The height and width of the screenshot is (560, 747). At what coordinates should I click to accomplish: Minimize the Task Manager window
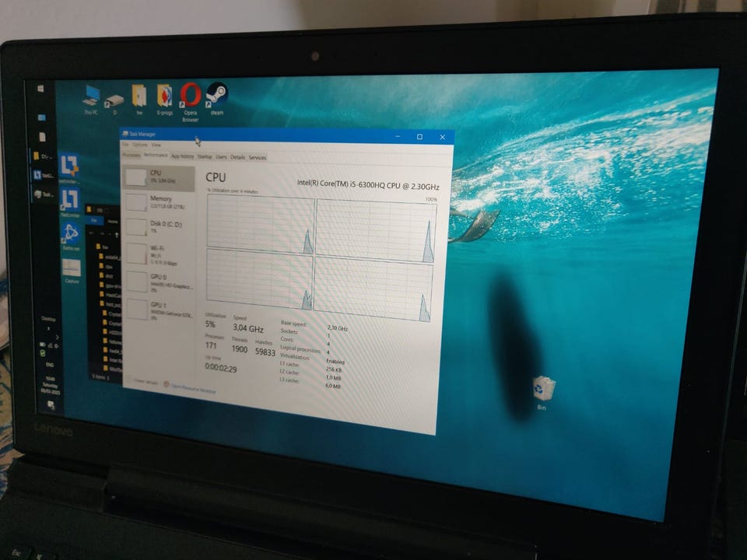click(x=398, y=136)
